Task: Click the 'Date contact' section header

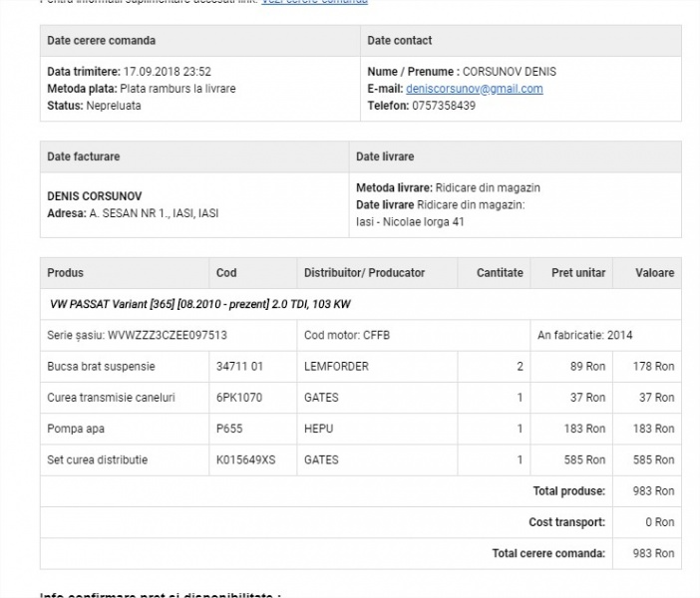Action: pyautogui.click(x=400, y=41)
